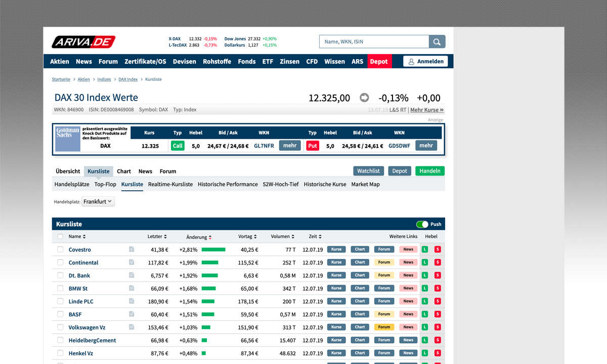Screen dimensions: 607x364
Task: Click the green L icon for Covestro
Action: [x=425, y=249]
